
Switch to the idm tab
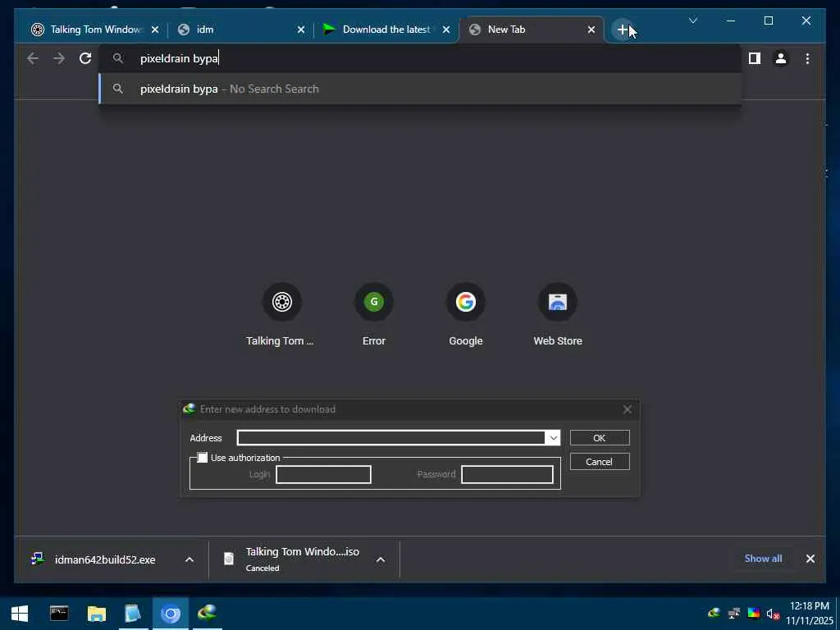pyautogui.click(x=239, y=30)
